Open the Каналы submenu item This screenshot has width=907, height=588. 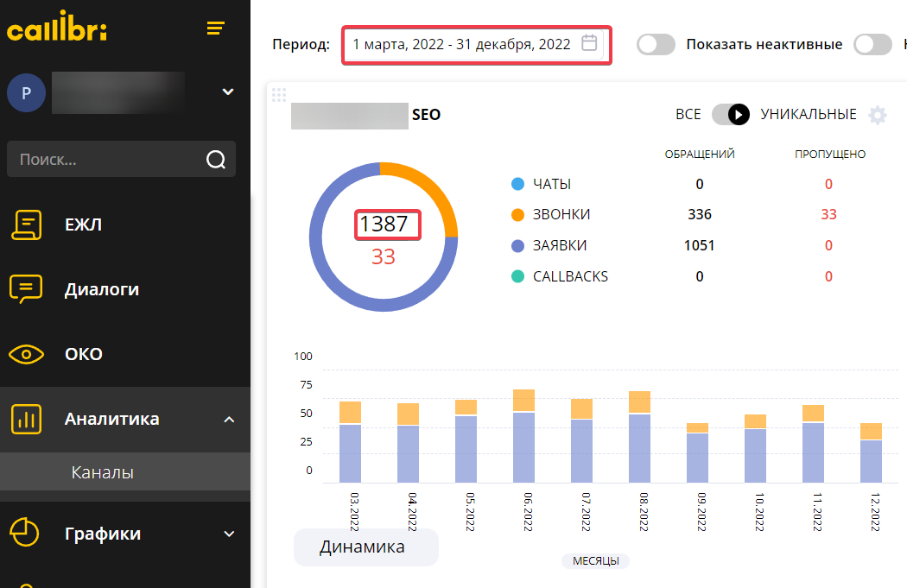tap(102, 472)
